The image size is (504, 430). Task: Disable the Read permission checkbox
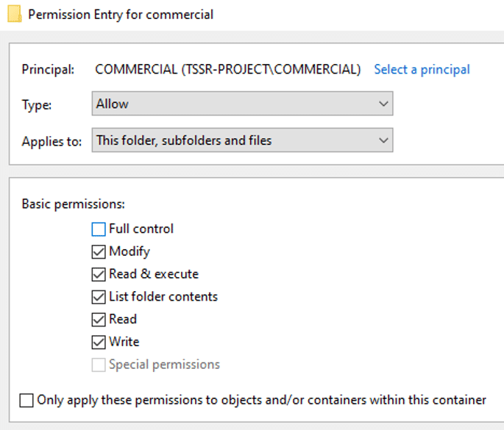[99, 320]
